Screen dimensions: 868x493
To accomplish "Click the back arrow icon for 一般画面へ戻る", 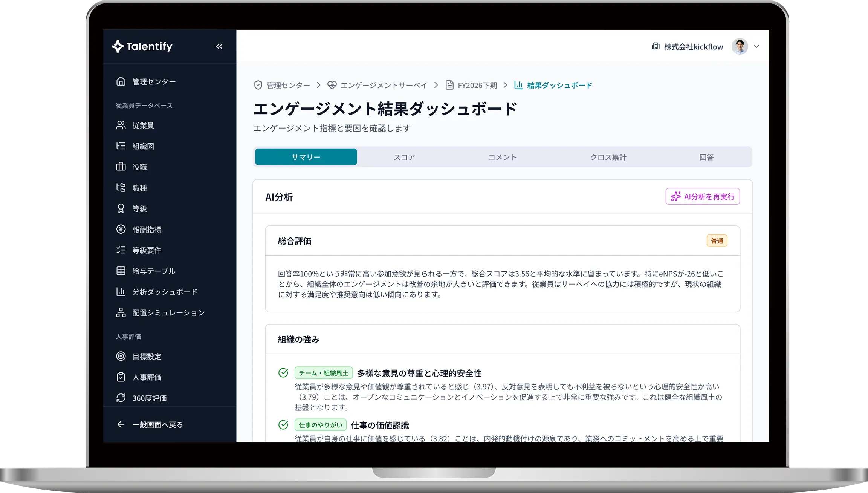I will [121, 424].
